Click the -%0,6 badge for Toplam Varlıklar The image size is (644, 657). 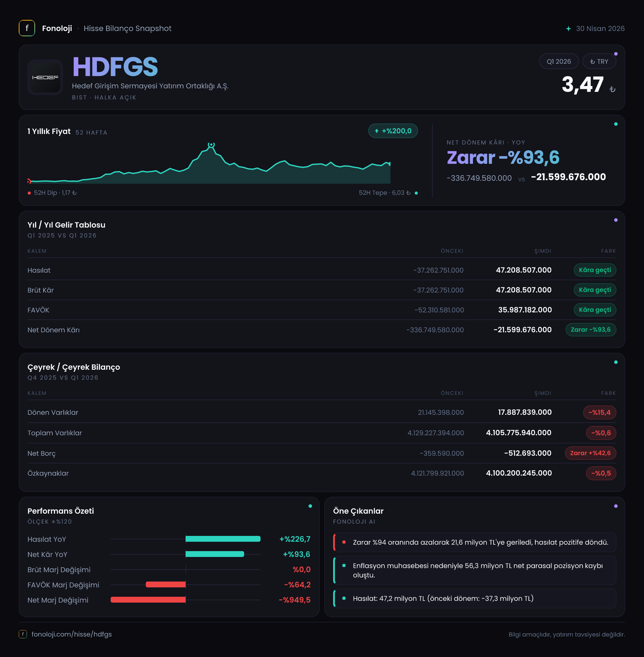click(x=601, y=433)
